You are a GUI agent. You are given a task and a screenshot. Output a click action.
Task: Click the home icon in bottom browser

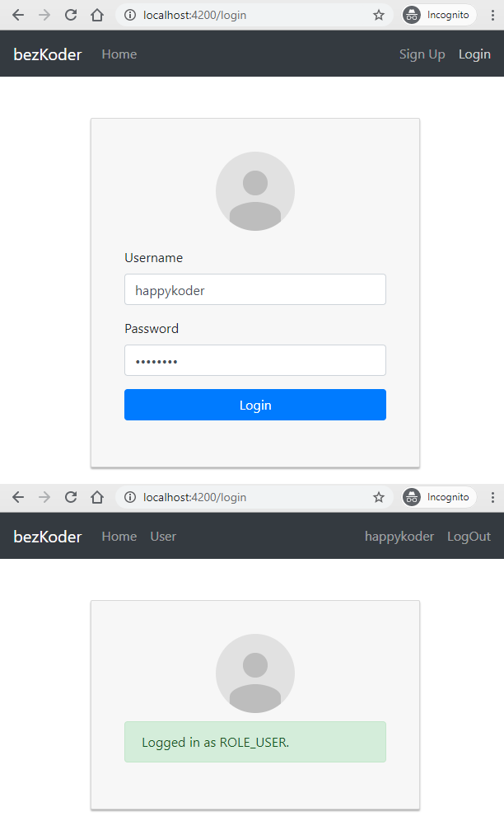coord(97,497)
